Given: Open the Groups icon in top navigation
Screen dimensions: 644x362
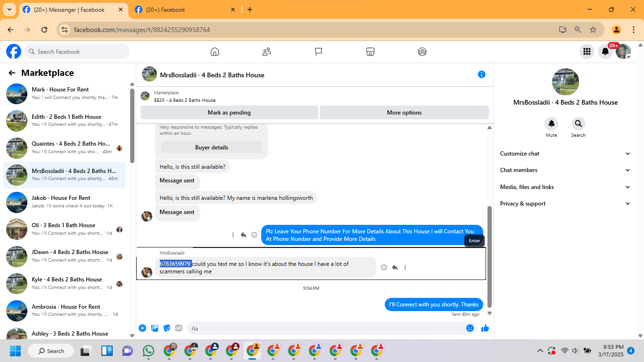Looking at the screenshot, I should click(x=422, y=52).
